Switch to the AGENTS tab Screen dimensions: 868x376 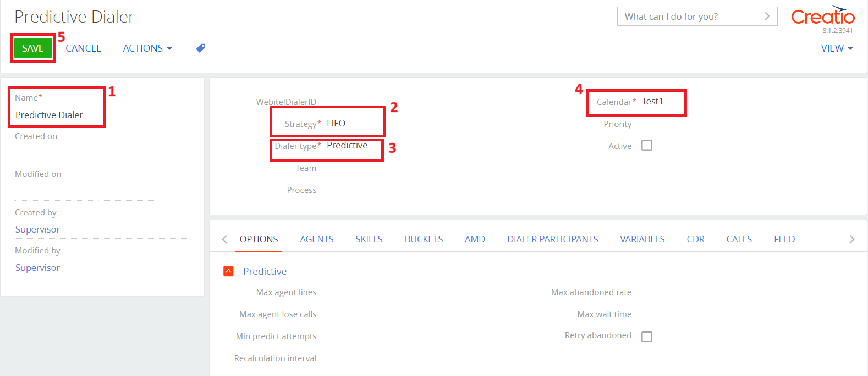[x=317, y=239]
